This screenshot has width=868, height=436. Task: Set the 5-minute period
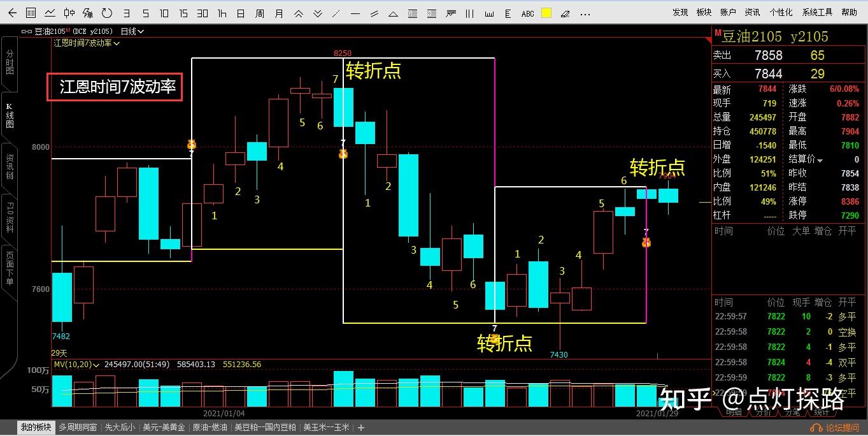[x=145, y=13]
